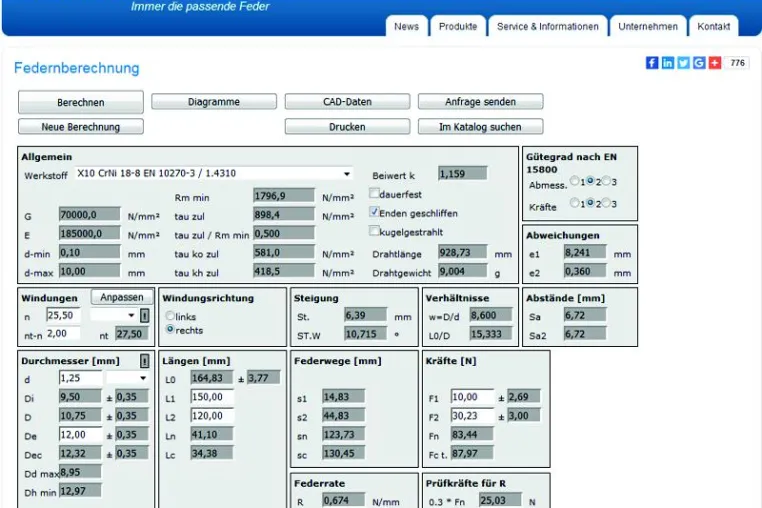This screenshot has height=508, width=762.
Task: Click the Twitter share icon
Action: pyautogui.click(x=683, y=63)
